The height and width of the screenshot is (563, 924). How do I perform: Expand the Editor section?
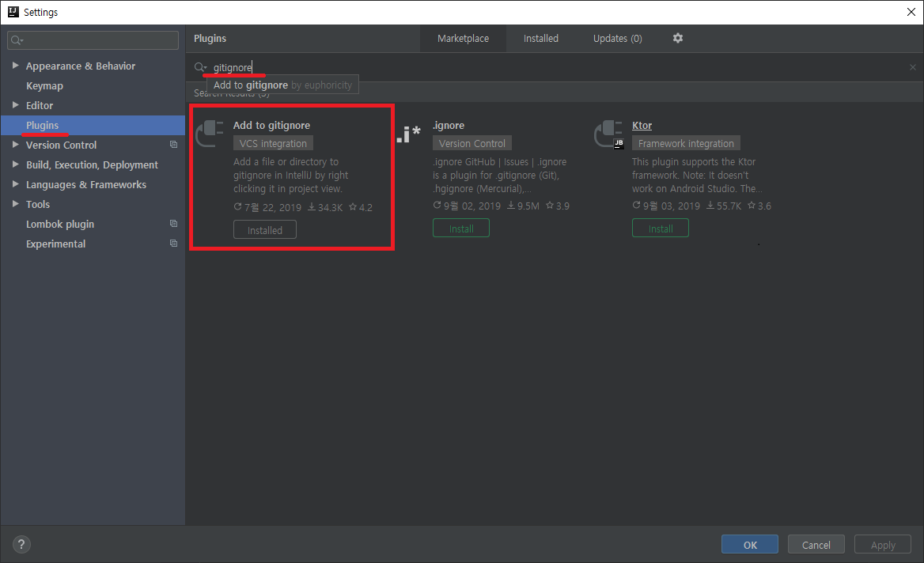point(15,105)
